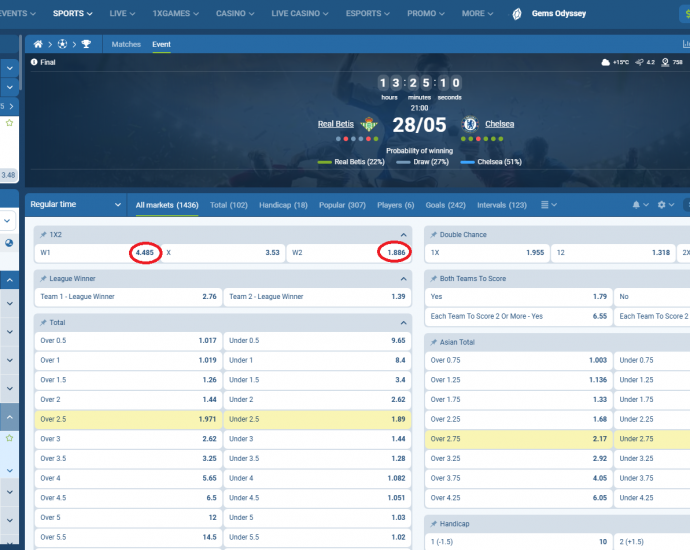Bet on W2 at 1.886
690x550 pixels.
click(349, 253)
